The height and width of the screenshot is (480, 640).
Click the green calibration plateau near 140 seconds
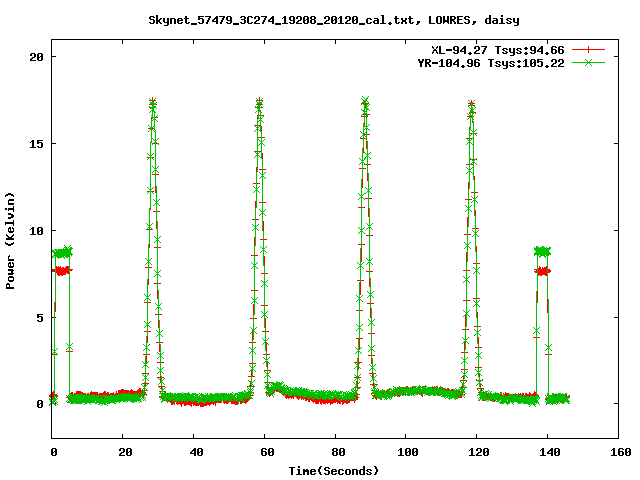tap(543, 252)
